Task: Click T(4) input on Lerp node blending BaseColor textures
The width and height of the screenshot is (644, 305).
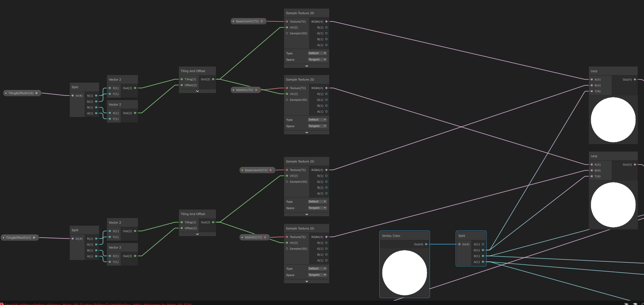Action: (x=592, y=91)
